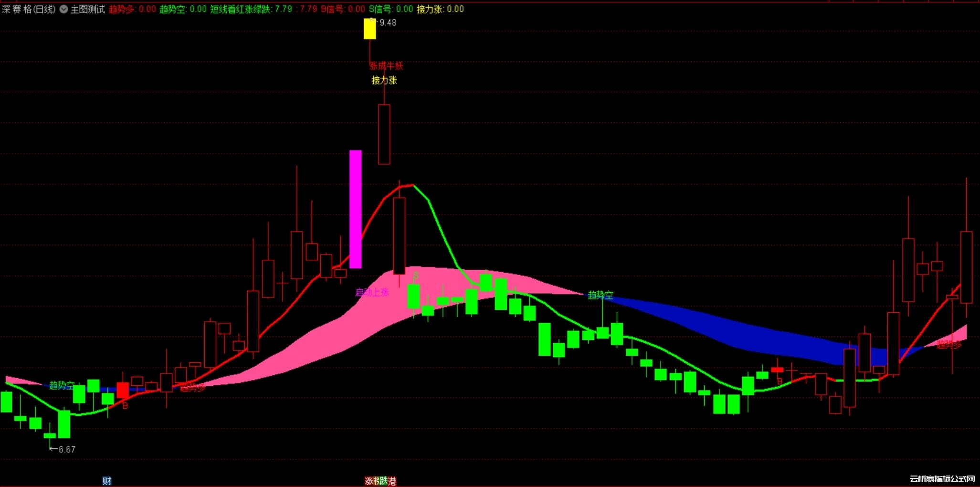Click the 云析赢指标公式网 site label

click(942, 479)
